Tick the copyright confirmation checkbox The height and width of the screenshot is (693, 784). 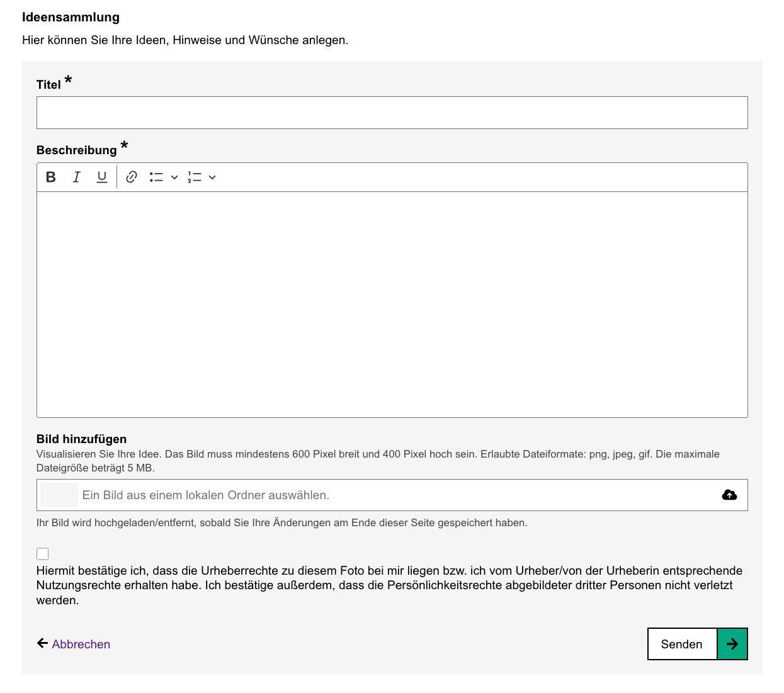point(43,554)
